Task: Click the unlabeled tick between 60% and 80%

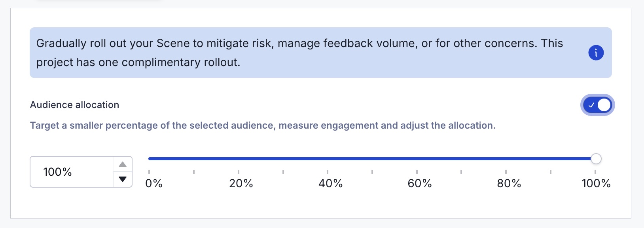Action: (x=461, y=172)
